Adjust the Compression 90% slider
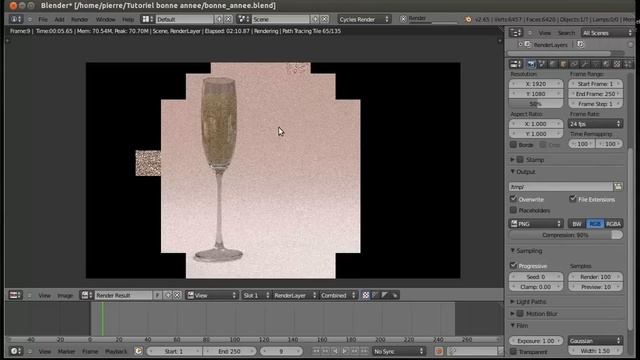 [566, 235]
